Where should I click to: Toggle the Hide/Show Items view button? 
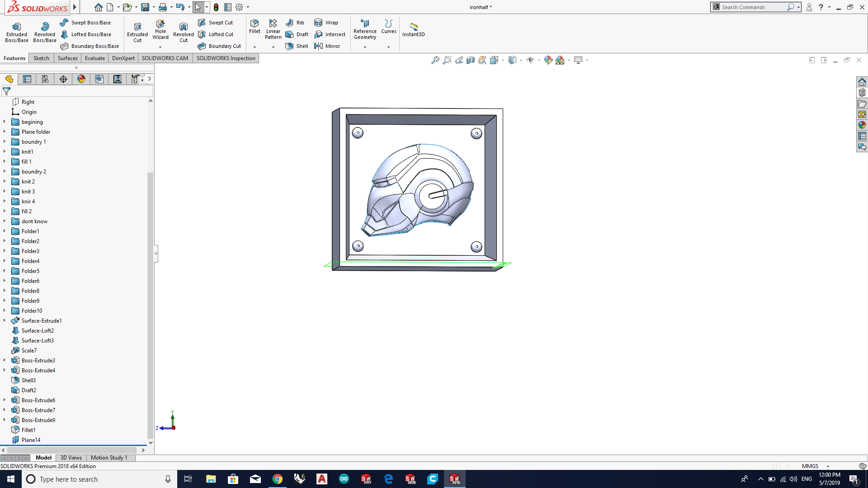[x=530, y=60]
